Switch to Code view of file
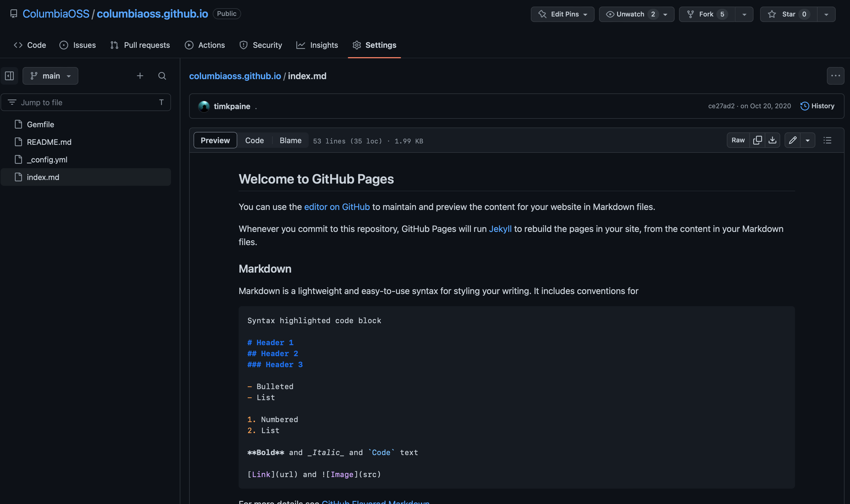This screenshot has width=850, height=504. (255, 140)
